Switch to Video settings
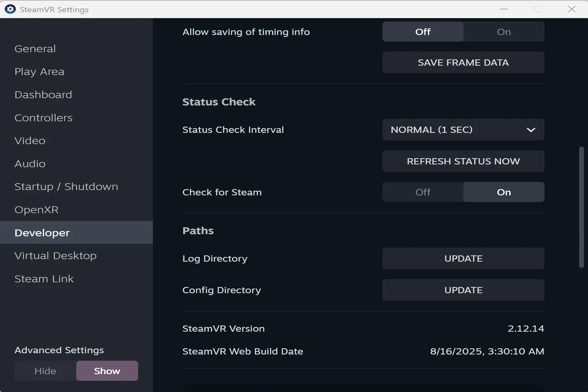 77,140
